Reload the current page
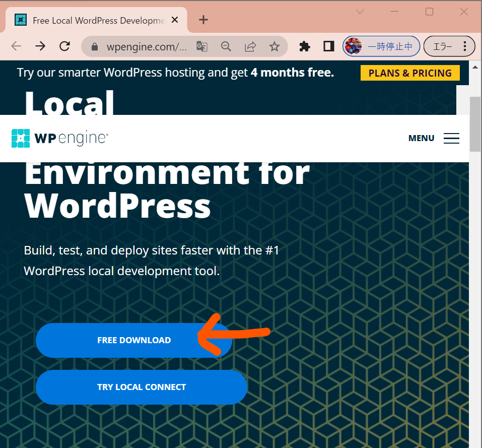Image resolution: width=482 pixels, height=448 pixels. [64, 46]
